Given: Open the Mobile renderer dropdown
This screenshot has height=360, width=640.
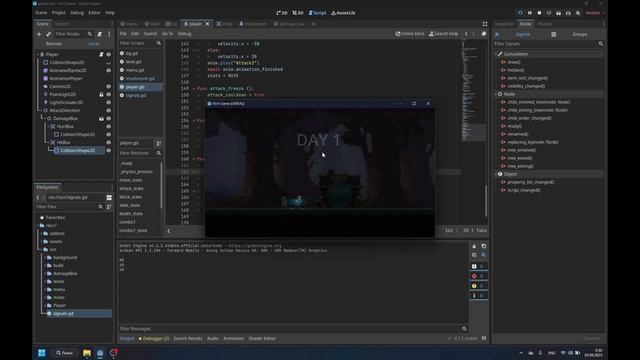Looking at the screenshot, I should [x=595, y=13].
